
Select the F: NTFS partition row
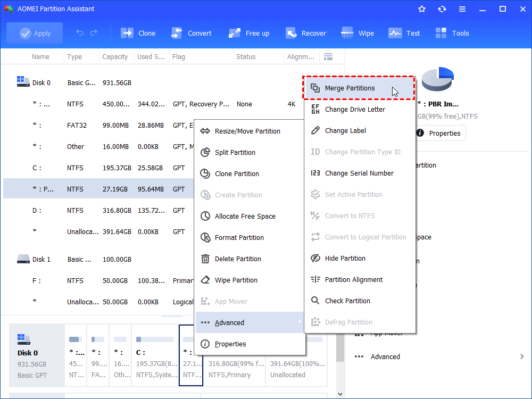coord(98,280)
